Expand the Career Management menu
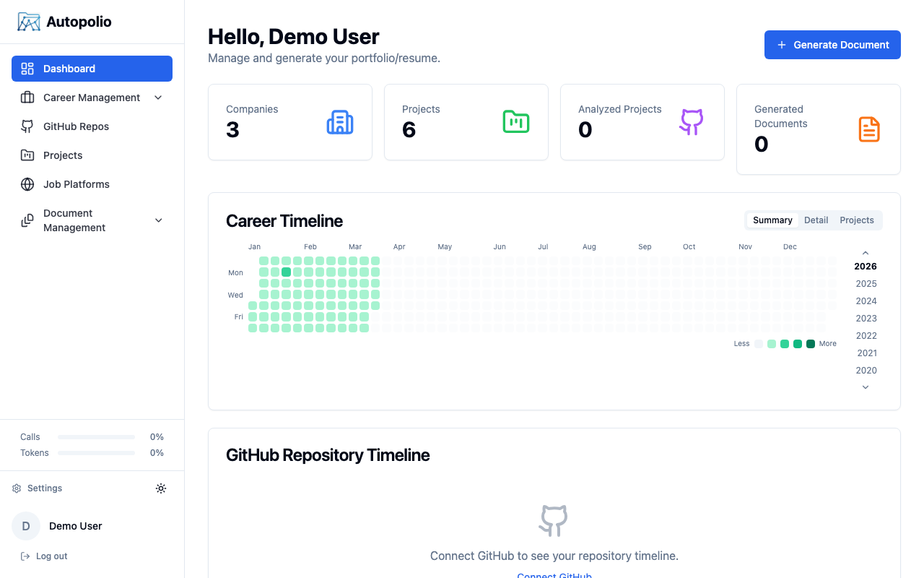 coord(158,97)
